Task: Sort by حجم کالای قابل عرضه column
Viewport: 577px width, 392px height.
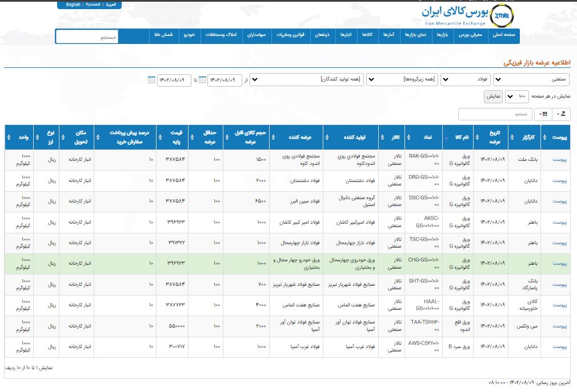Action: coord(246,138)
